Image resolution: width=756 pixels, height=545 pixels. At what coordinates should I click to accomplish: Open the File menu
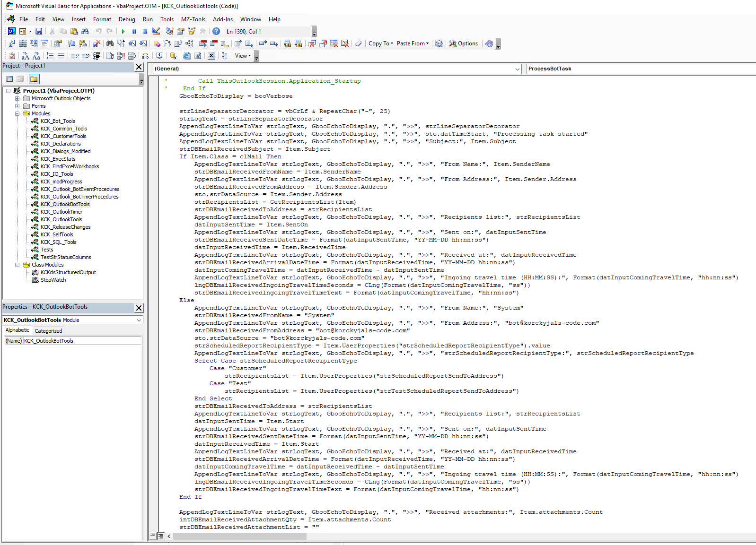(x=24, y=19)
